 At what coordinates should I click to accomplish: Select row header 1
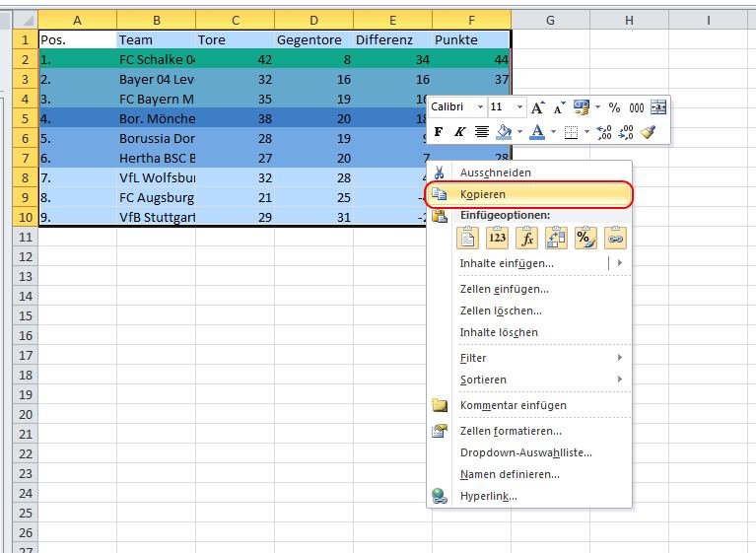25,39
